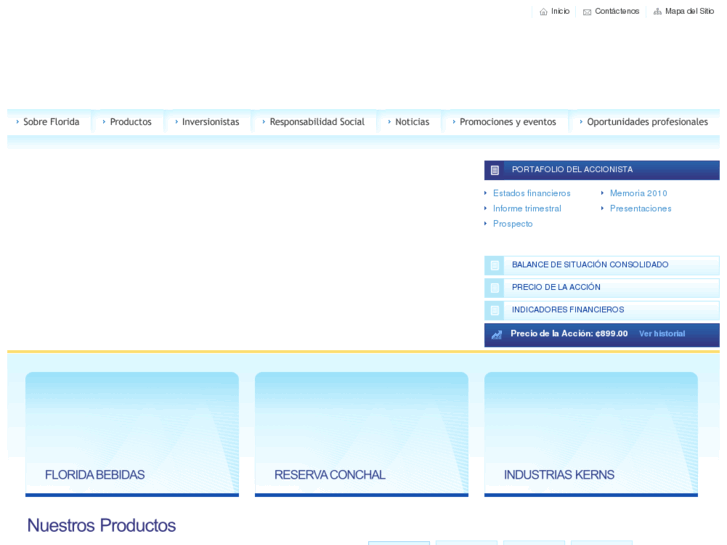
Task: Open Memoria 2010 link
Action: (x=638, y=193)
